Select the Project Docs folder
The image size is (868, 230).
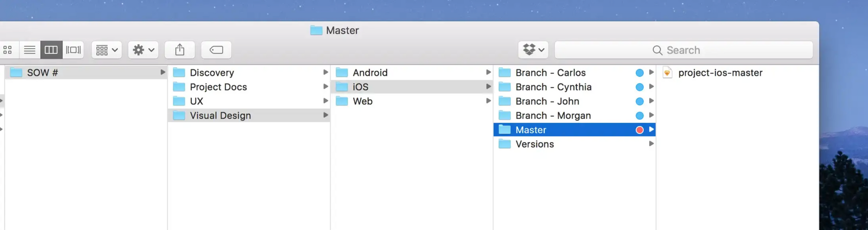218,87
